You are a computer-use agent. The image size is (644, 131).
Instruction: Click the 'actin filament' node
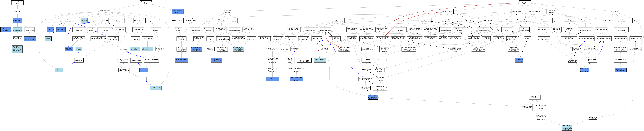pos(144,70)
